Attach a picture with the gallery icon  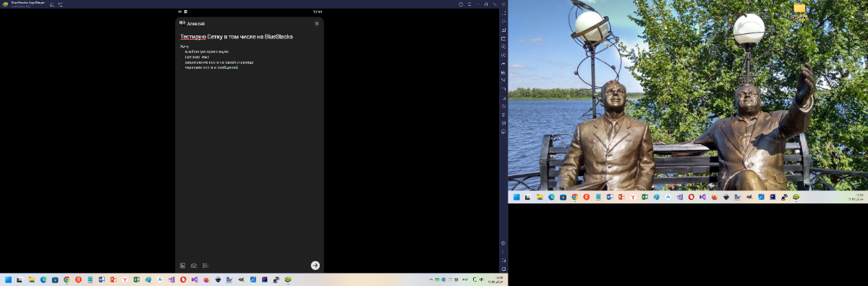tap(183, 266)
